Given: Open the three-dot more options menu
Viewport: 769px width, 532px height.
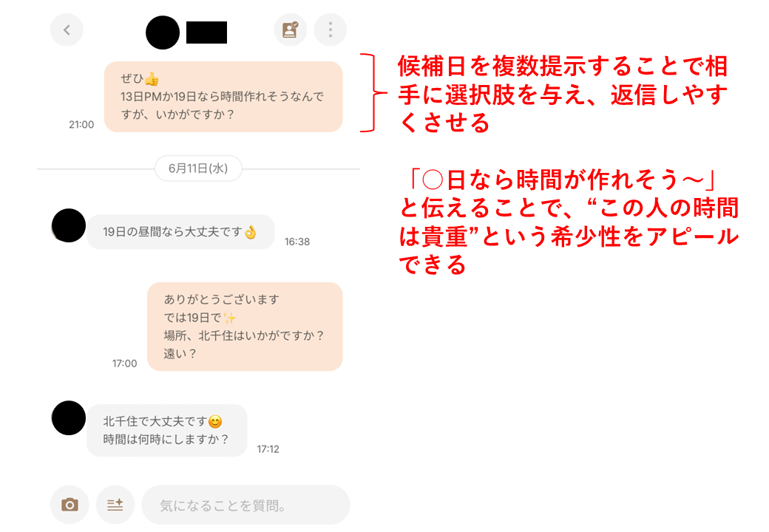Looking at the screenshot, I should click(x=330, y=30).
